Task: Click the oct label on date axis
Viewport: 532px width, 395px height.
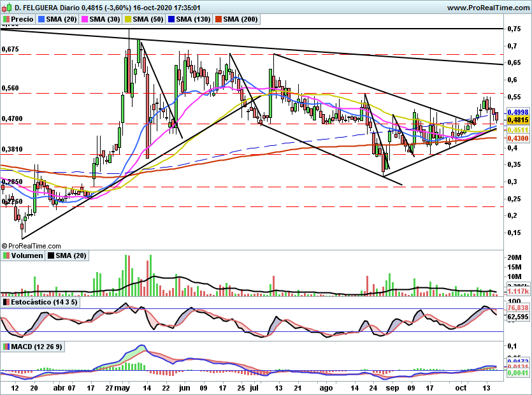Action: click(461, 387)
